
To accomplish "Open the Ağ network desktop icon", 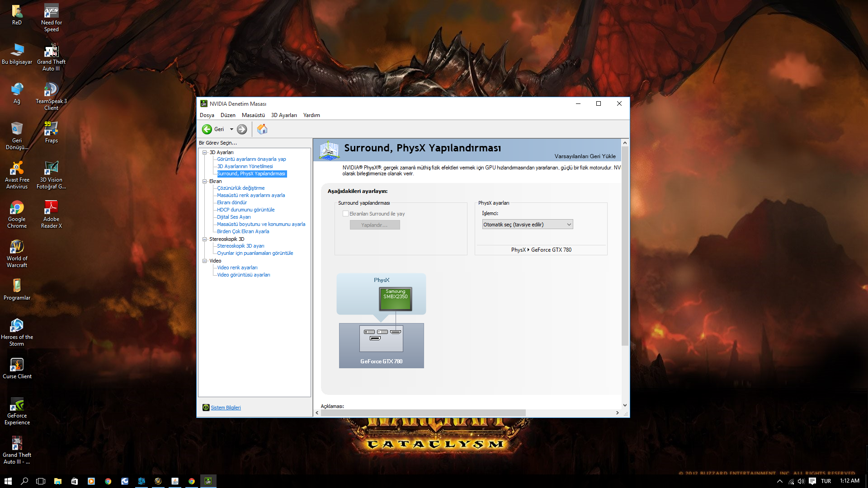I will [17, 94].
